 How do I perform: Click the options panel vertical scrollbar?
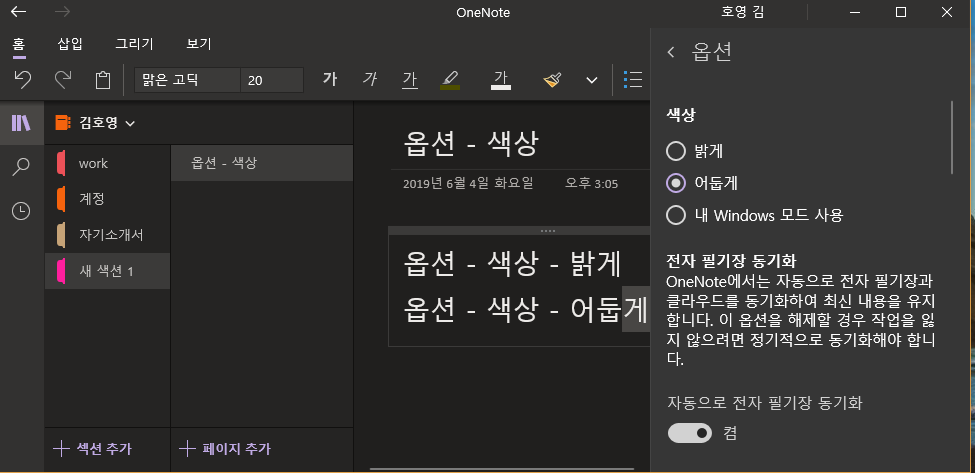point(951,137)
